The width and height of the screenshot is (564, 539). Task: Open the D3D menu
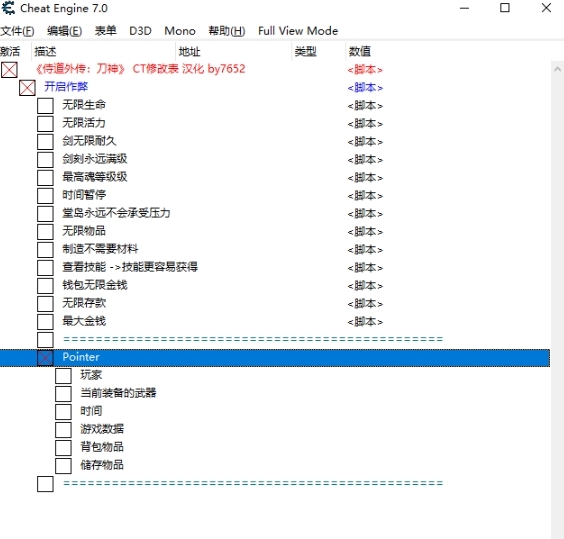[x=140, y=31]
